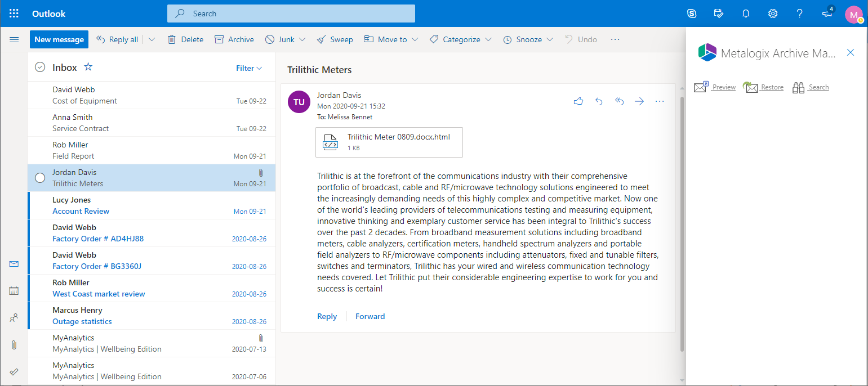The height and width of the screenshot is (386, 868).
Task: Click the Metalogix Restore icon
Action: pos(751,87)
